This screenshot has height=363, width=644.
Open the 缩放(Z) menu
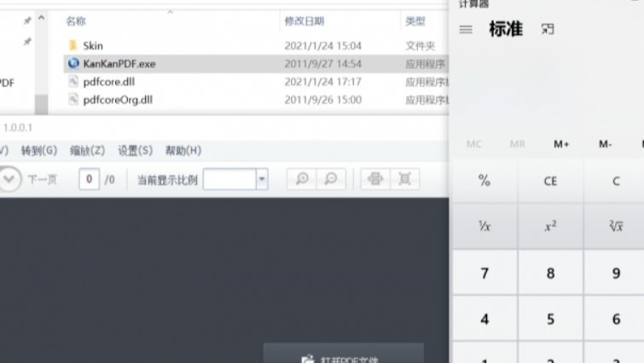pos(87,150)
